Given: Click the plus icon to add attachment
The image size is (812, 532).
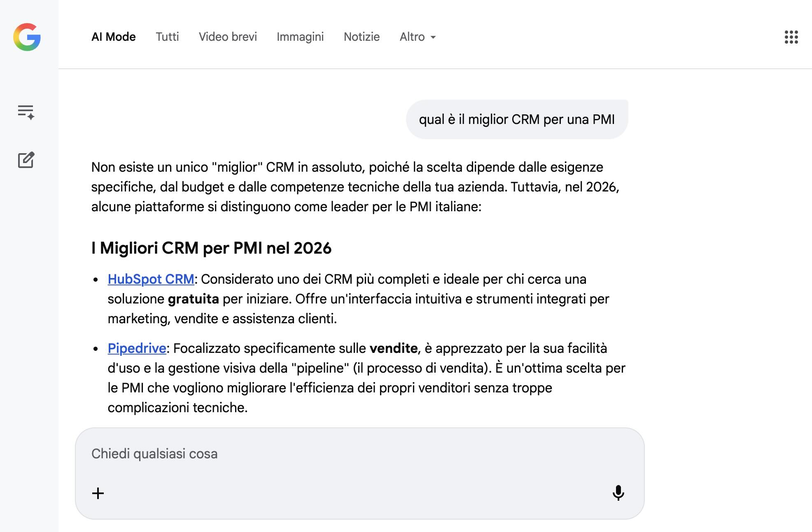Looking at the screenshot, I should 98,493.
